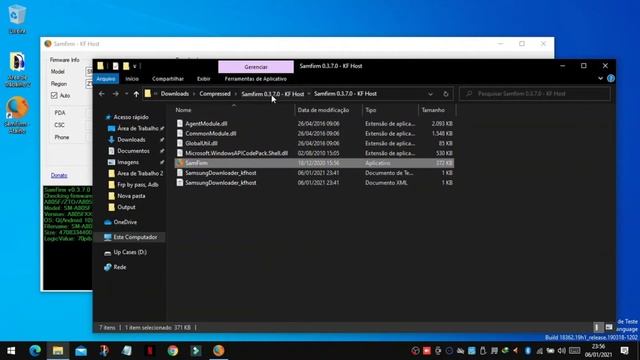Open the Recycle Bin desktop icon

click(x=17, y=19)
